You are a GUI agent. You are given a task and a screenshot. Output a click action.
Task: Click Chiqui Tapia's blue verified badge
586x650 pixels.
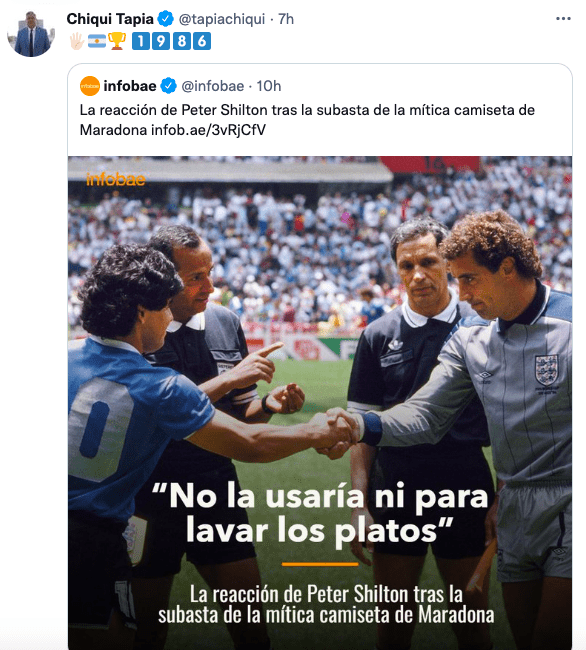pos(166,19)
